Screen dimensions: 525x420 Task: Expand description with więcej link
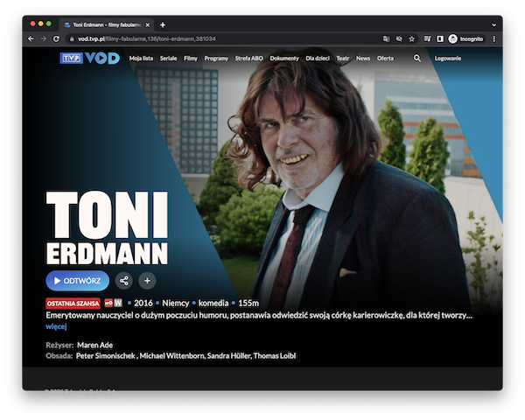click(56, 326)
